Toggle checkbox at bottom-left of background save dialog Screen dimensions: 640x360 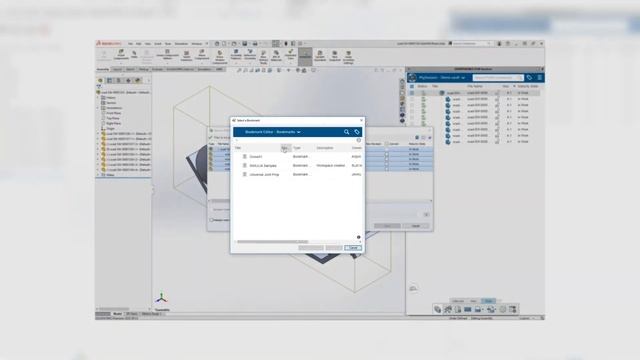click(x=211, y=220)
